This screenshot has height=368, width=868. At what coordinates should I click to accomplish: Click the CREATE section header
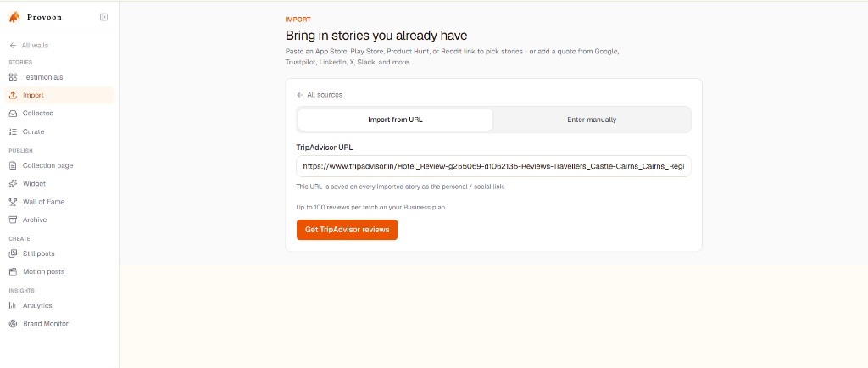pyautogui.click(x=19, y=239)
